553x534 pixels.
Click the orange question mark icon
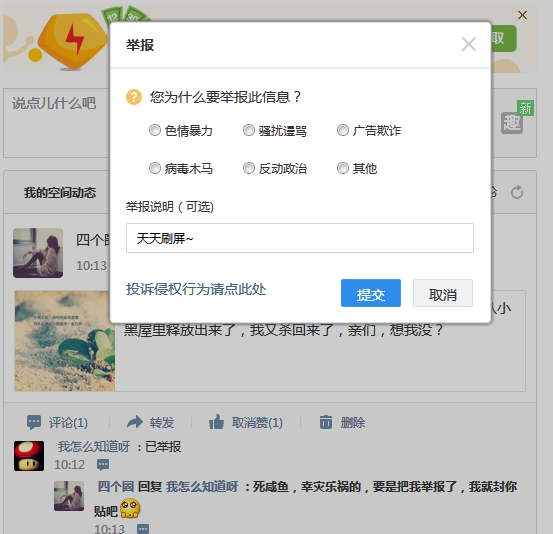[x=134, y=97]
